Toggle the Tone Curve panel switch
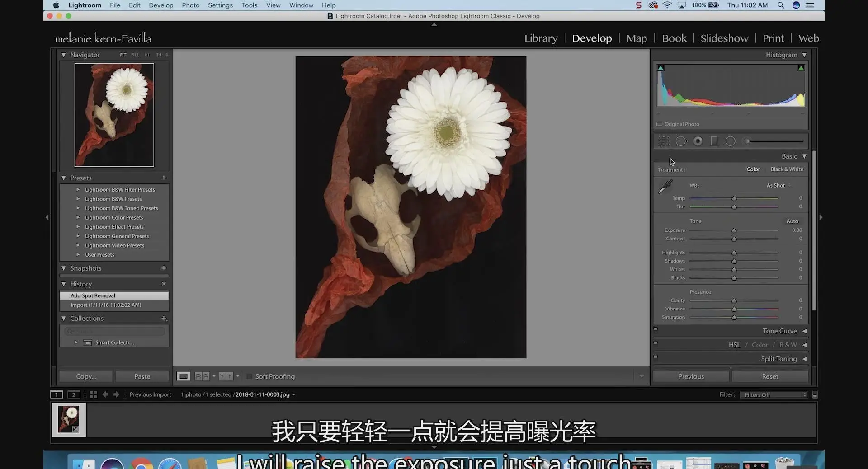The width and height of the screenshot is (868, 469). point(656,329)
